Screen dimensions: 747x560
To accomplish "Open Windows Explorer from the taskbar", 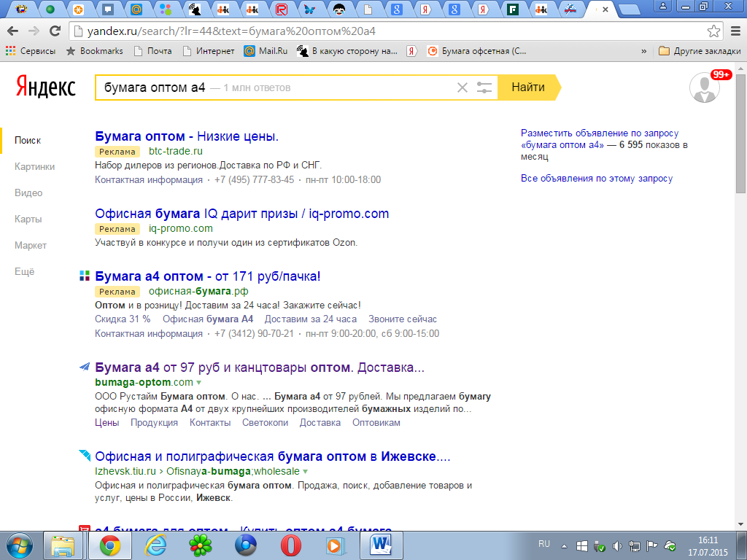I will click(63, 545).
